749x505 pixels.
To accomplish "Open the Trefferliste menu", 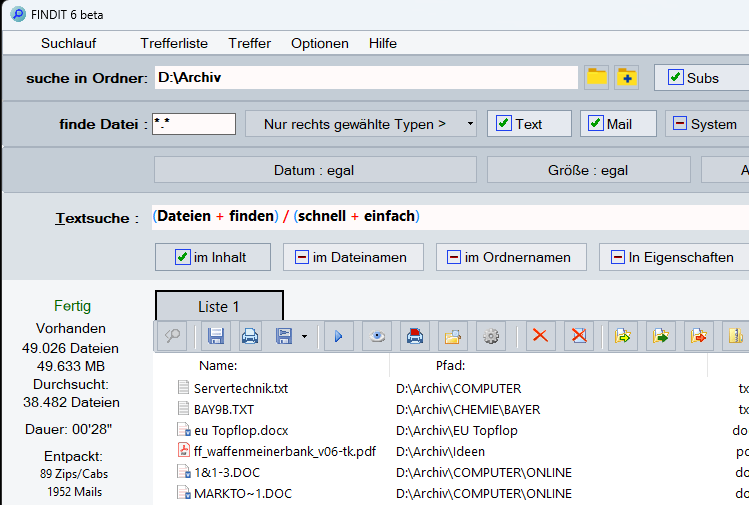I will 174,43.
